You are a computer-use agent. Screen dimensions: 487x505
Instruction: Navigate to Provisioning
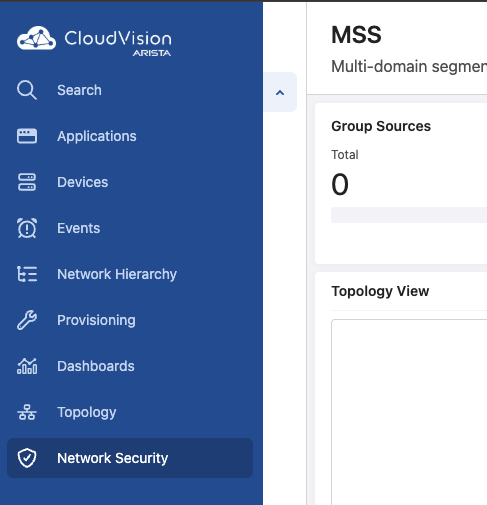pos(96,320)
